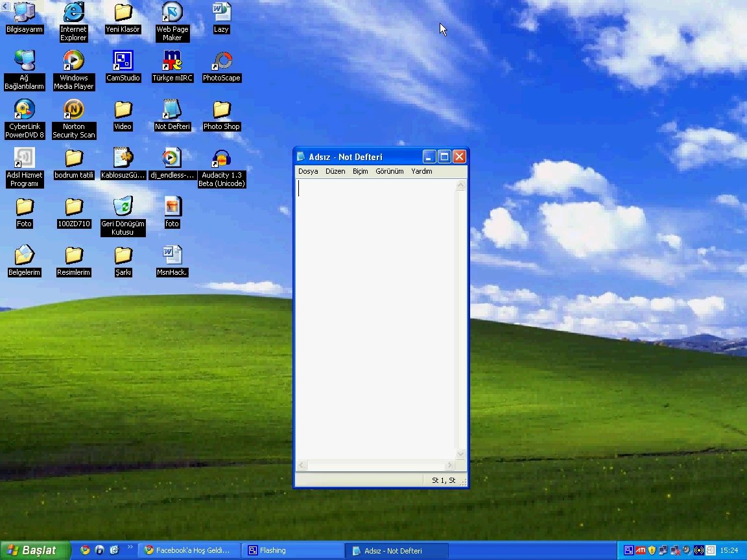This screenshot has width=747, height=560.
Task: Select the MsnHack. document icon
Action: pyautogui.click(x=172, y=261)
